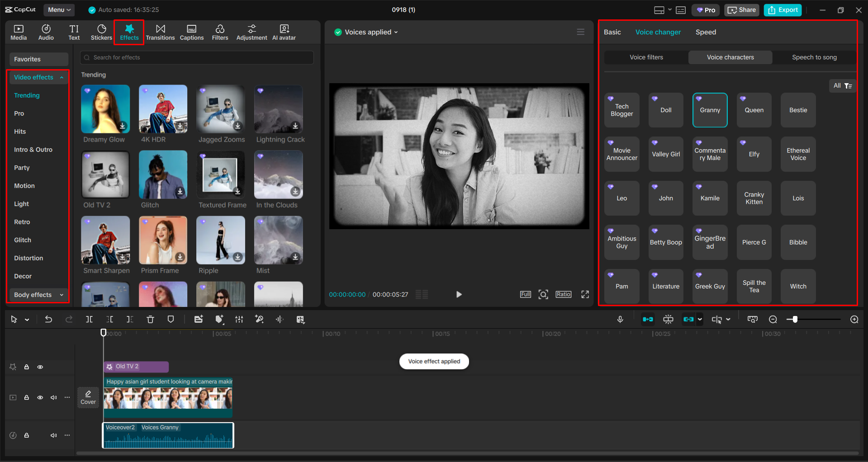This screenshot has height=462, width=868.
Task: Click the undo arrow above the timeline
Action: 48,319
